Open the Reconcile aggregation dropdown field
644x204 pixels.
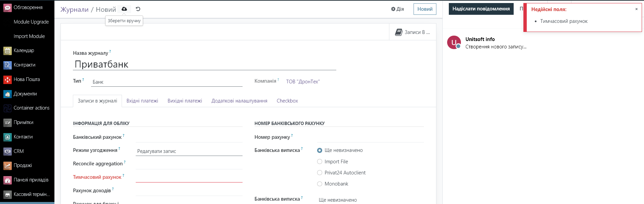click(189, 164)
